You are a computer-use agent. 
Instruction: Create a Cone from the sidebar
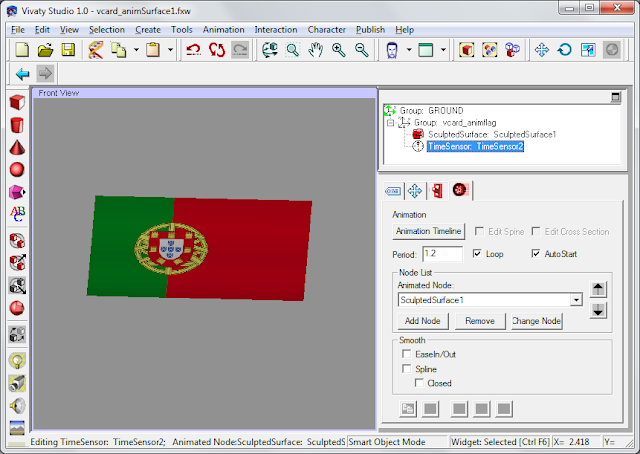(x=17, y=147)
